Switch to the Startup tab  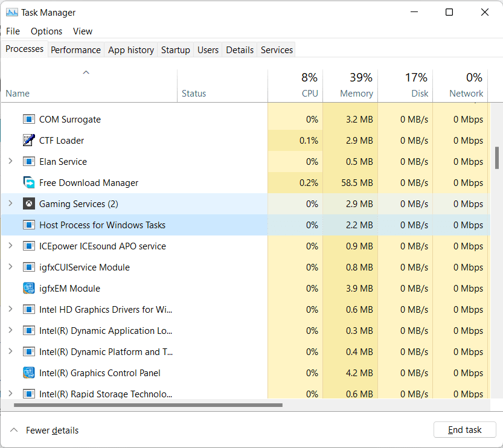(x=175, y=50)
